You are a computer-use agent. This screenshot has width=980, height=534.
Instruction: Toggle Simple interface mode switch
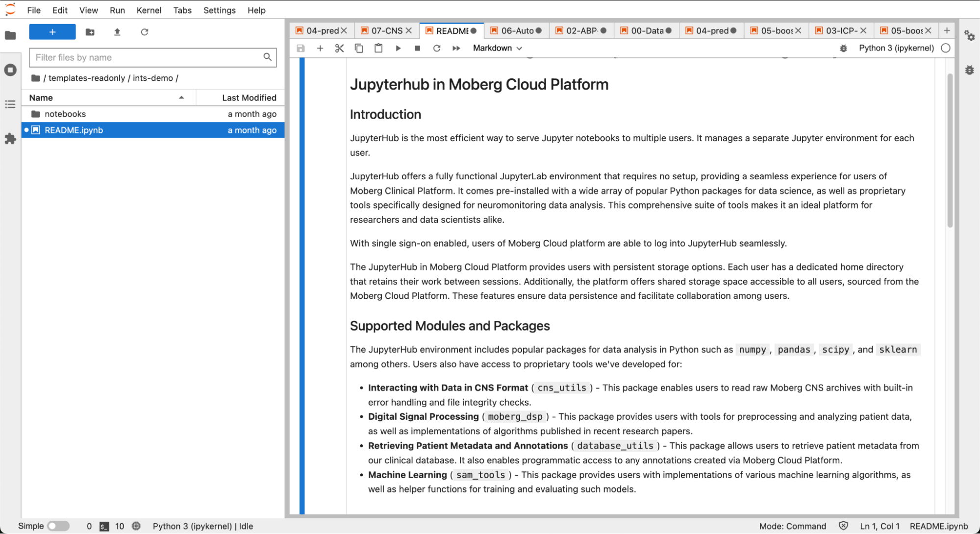click(58, 526)
